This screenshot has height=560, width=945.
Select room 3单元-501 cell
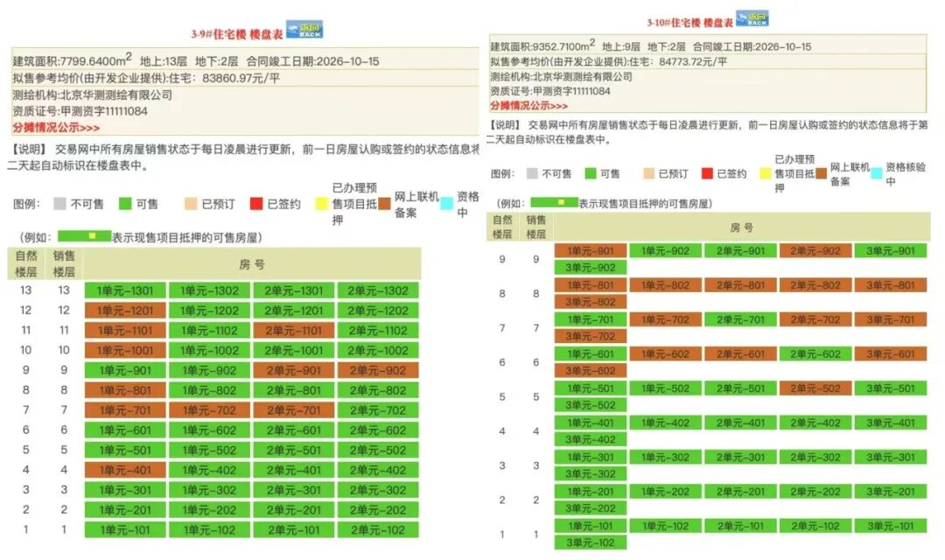click(890, 388)
